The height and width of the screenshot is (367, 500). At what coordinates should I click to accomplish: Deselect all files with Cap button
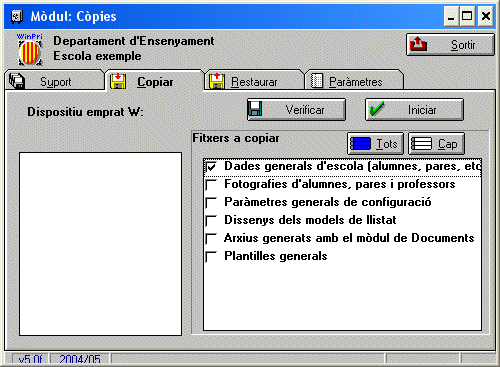tap(436, 144)
